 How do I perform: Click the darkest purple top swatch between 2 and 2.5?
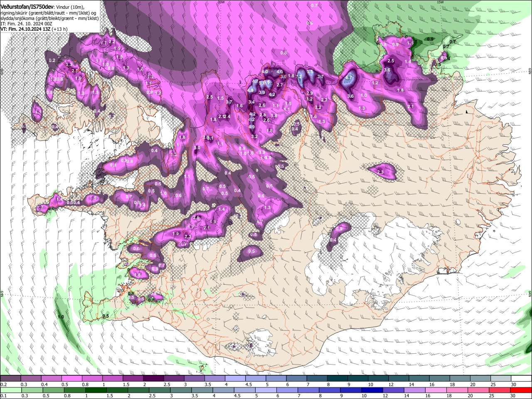point(153,379)
